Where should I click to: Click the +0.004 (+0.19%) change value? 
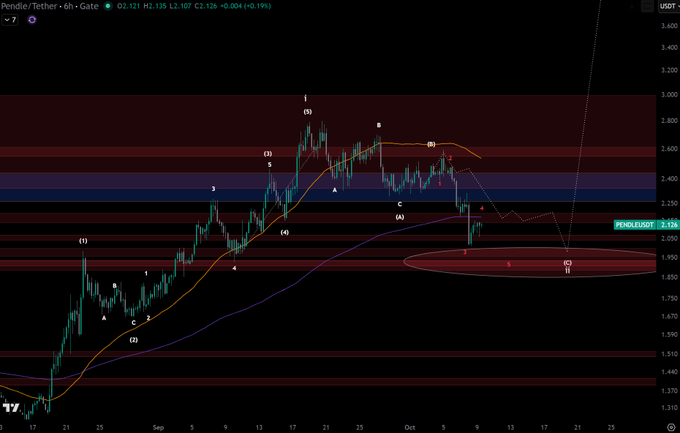245,6
